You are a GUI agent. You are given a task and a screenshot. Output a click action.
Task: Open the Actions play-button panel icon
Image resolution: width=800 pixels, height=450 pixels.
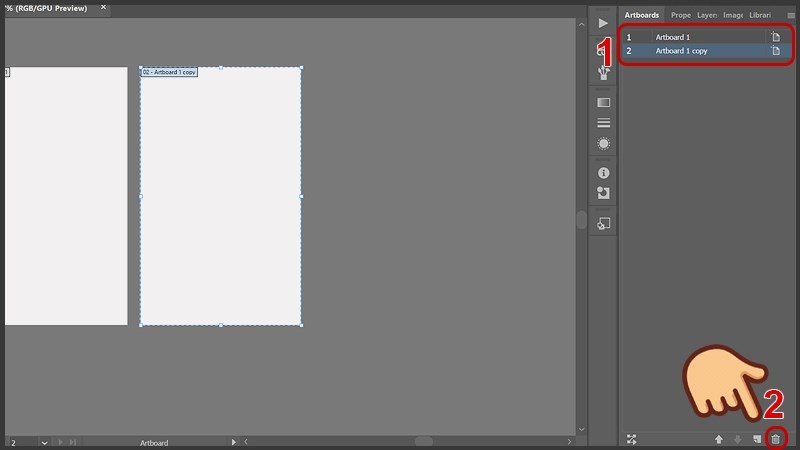click(603, 22)
